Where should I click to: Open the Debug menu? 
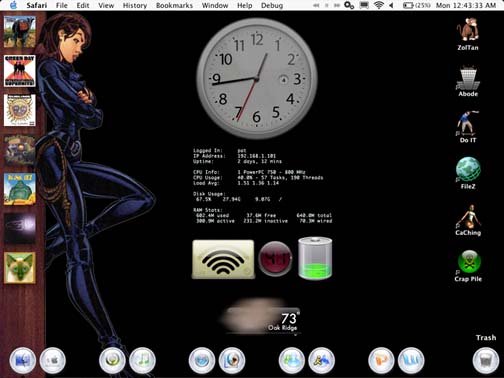272,5
